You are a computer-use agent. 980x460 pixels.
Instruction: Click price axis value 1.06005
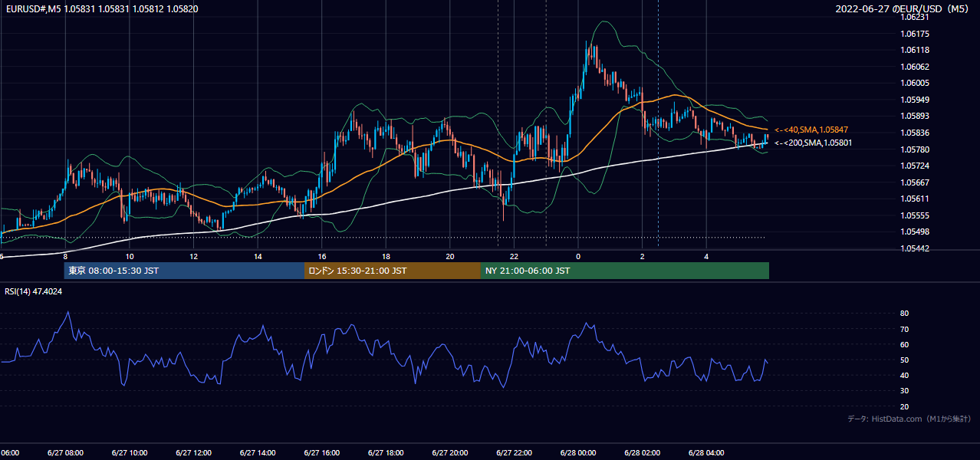(x=916, y=83)
